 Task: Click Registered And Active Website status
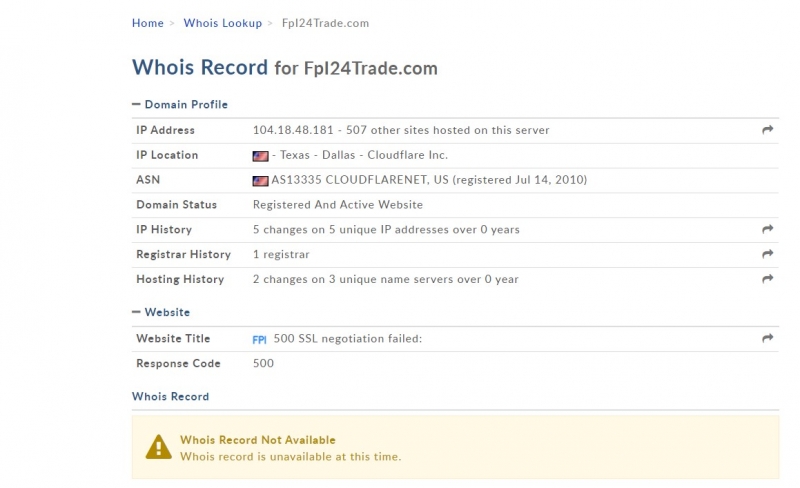(x=338, y=204)
